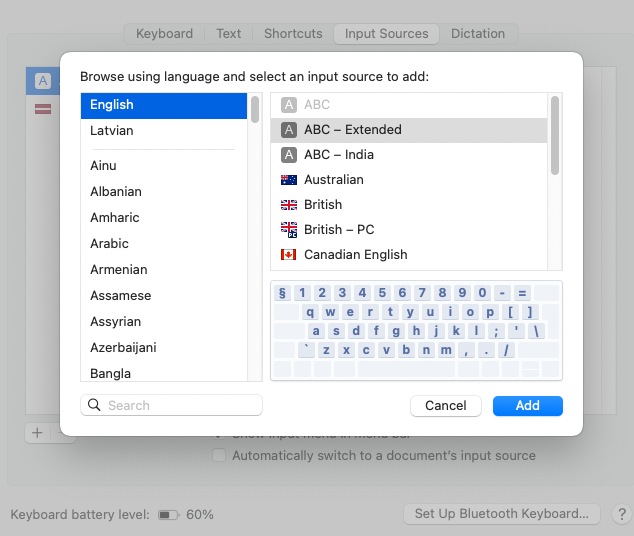
Task: Click the ABC – Extended keyboard icon
Action: [x=289, y=130]
